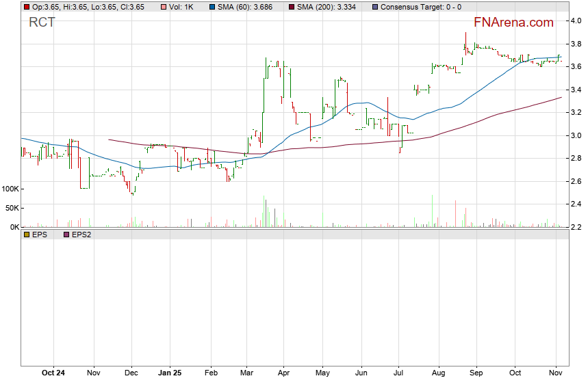This screenshot has height=387, width=588.
Task: Click the Aug date axis label
Action: pyautogui.click(x=438, y=373)
